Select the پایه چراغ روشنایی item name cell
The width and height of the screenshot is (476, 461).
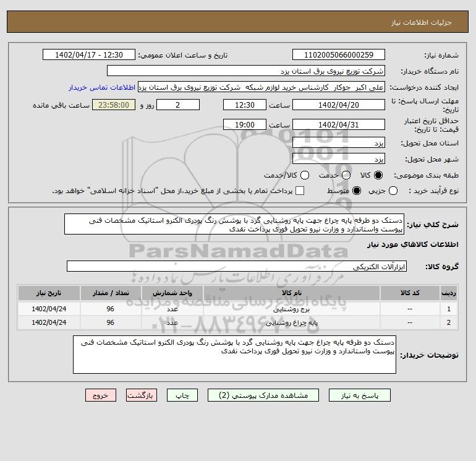291,322
